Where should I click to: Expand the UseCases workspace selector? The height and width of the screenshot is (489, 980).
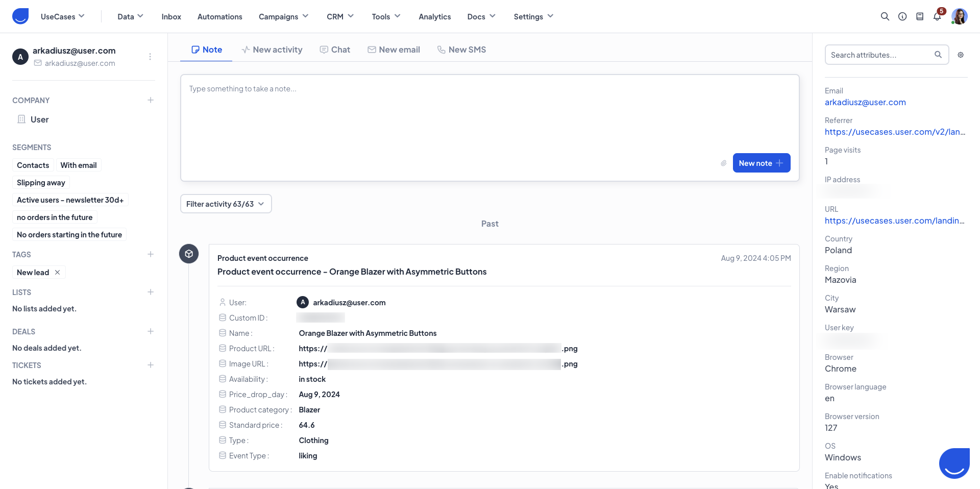[62, 16]
